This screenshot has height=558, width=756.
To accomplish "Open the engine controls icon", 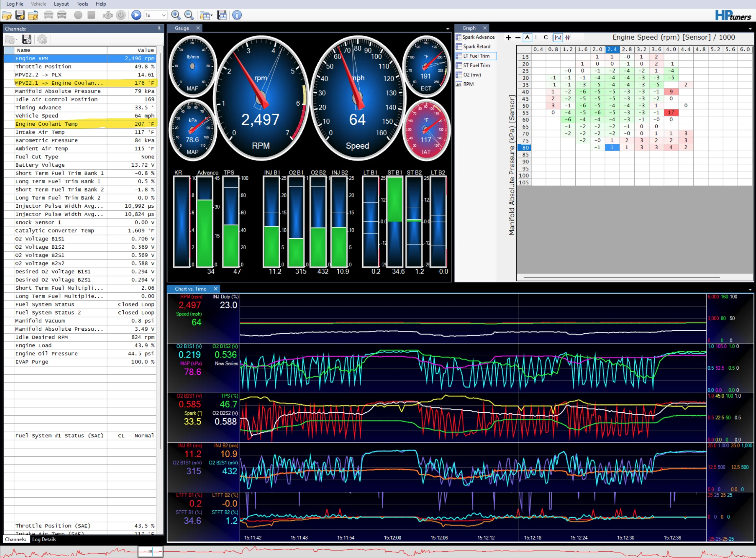I will coord(108,15).
